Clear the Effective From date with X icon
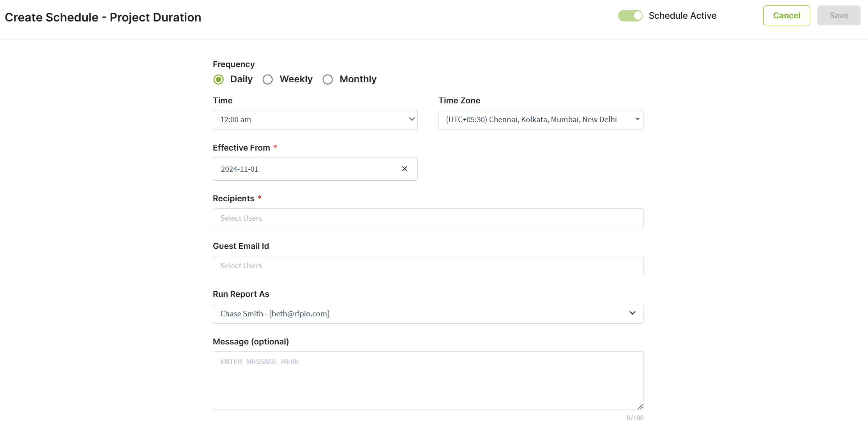 pos(404,169)
